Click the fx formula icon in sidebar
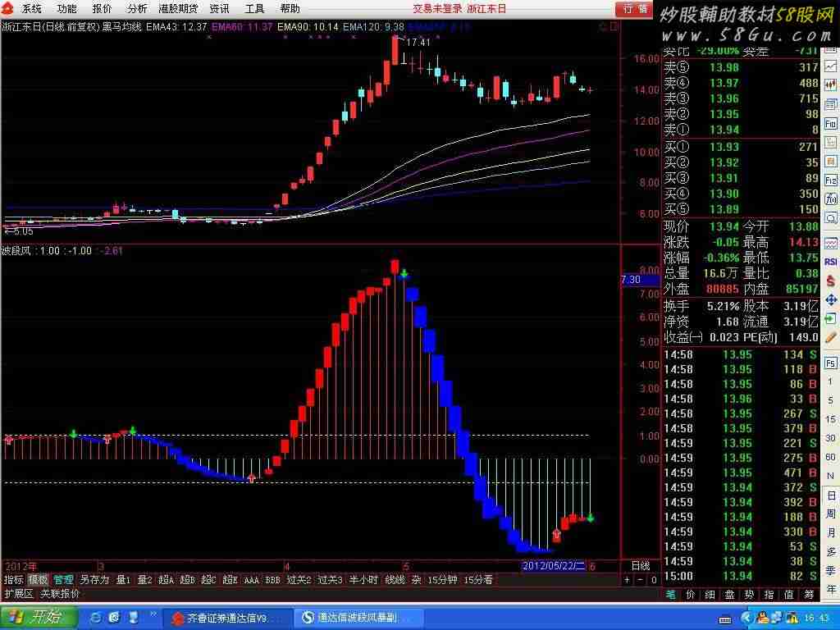 pyautogui.click(x=831, y=199)
